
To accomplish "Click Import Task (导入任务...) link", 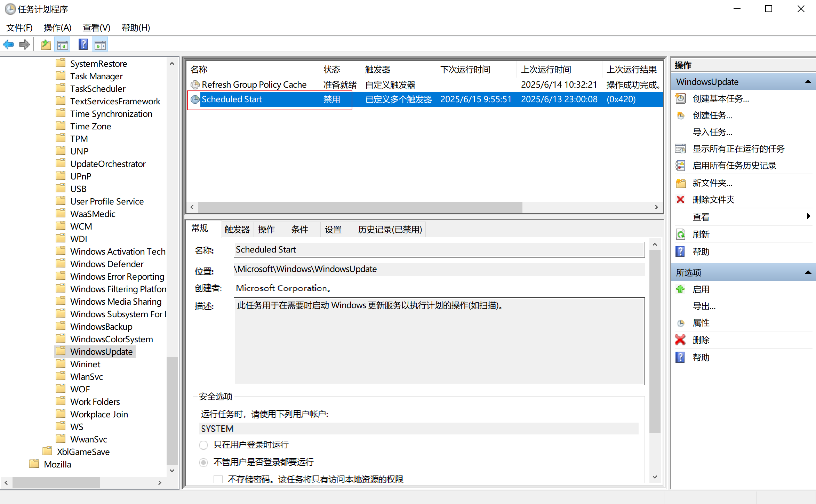I will tap(712, 132).
